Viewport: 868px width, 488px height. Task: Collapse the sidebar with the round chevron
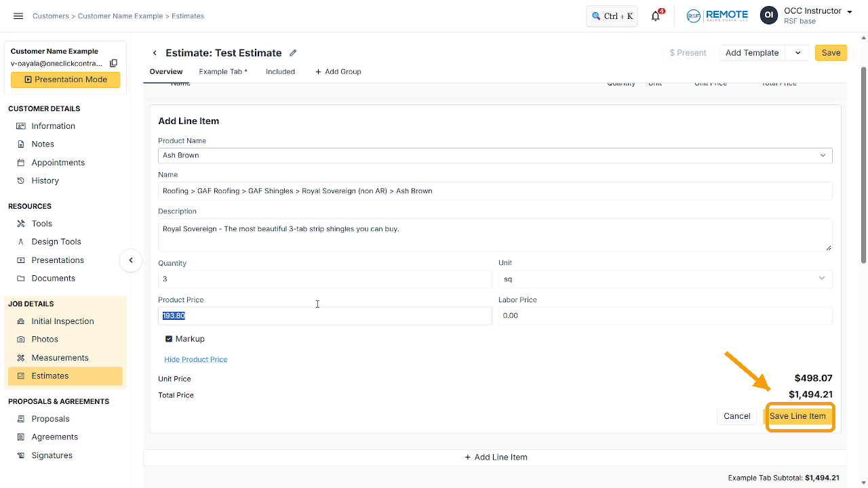131,260
